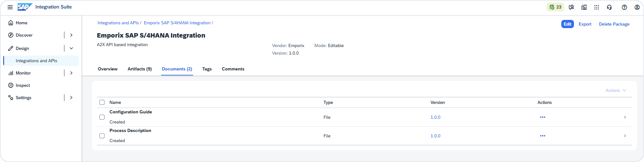Open Process Description details via row arrow

pos(625,136)
